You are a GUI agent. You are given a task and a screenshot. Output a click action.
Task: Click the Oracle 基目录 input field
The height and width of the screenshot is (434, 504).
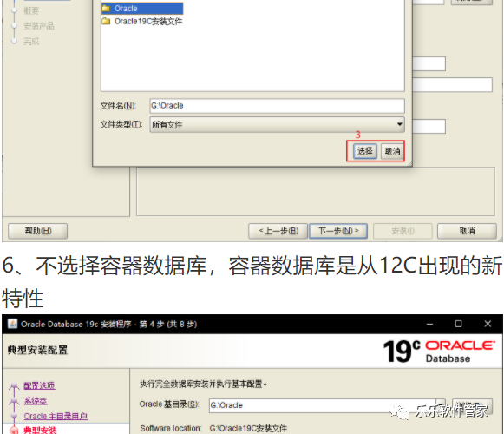click(x=327, y=405)
